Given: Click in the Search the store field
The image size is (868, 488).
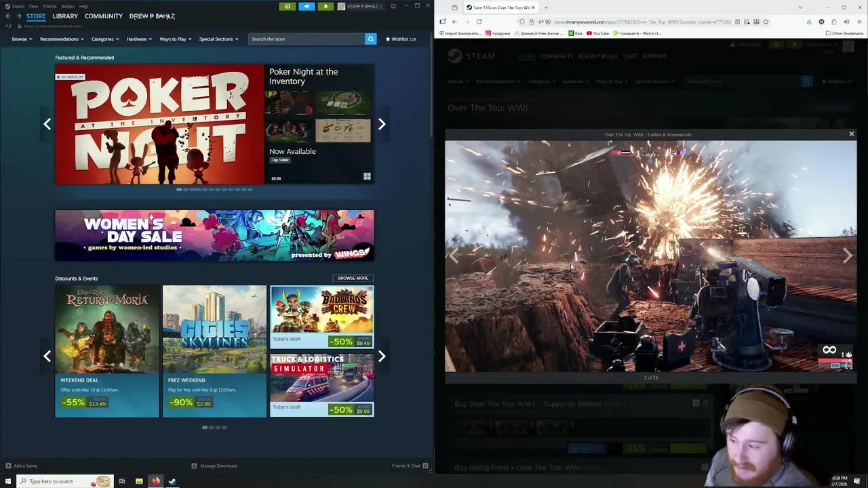Looking at the screenshot, I should (x=307, y=39).
